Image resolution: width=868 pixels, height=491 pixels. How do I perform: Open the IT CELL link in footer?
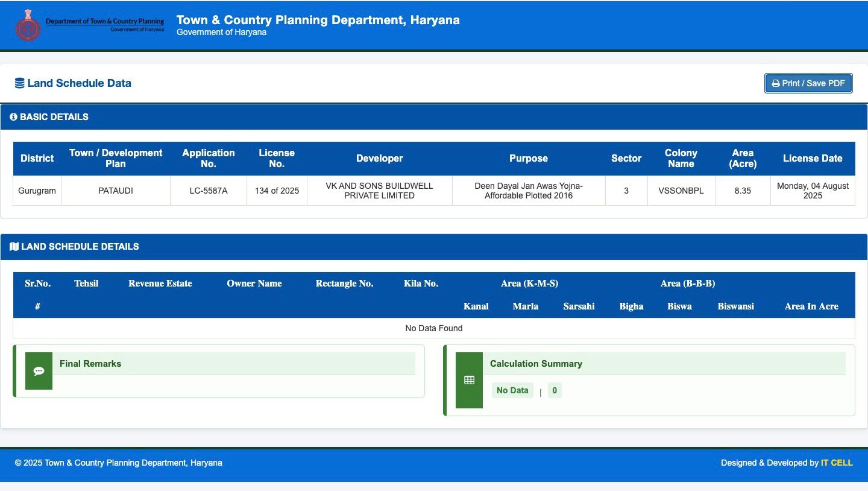tap(837, 463)
